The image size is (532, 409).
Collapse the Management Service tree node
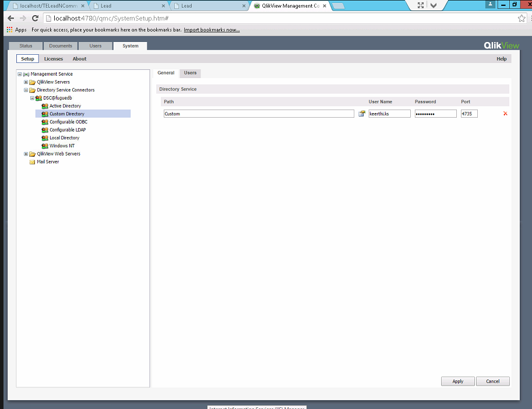point(20,74)
